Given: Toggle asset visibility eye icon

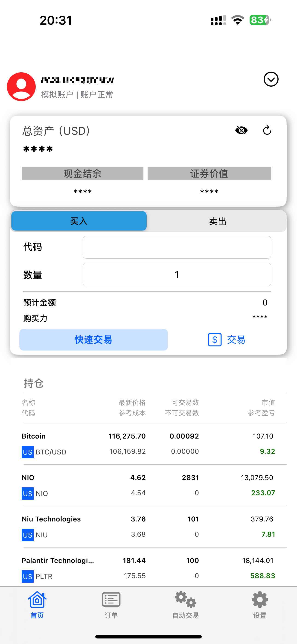Looking at the screenshot, I should pos(241,130).
